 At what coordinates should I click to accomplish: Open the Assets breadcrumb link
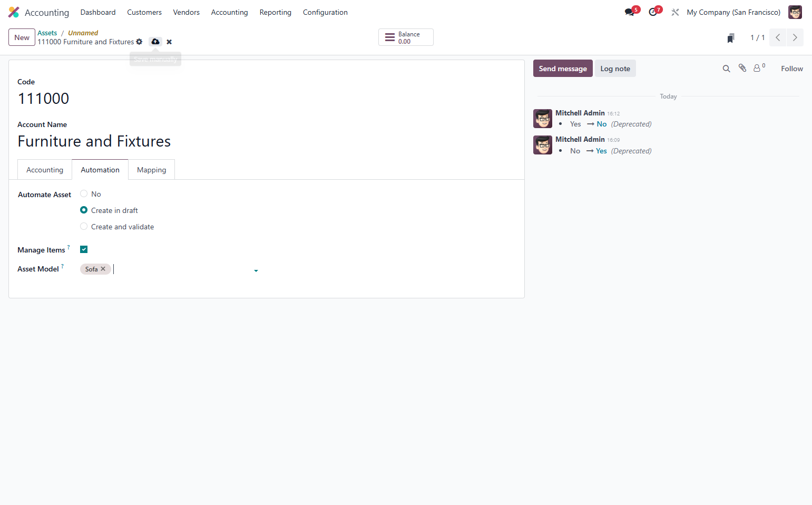[x=47, y=33]
